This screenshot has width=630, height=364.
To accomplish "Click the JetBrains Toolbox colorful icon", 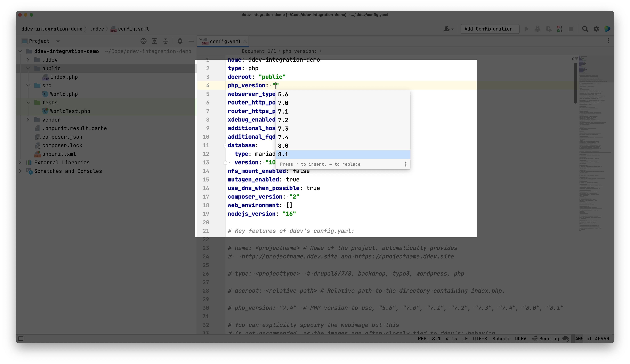I will pos(607,29).
